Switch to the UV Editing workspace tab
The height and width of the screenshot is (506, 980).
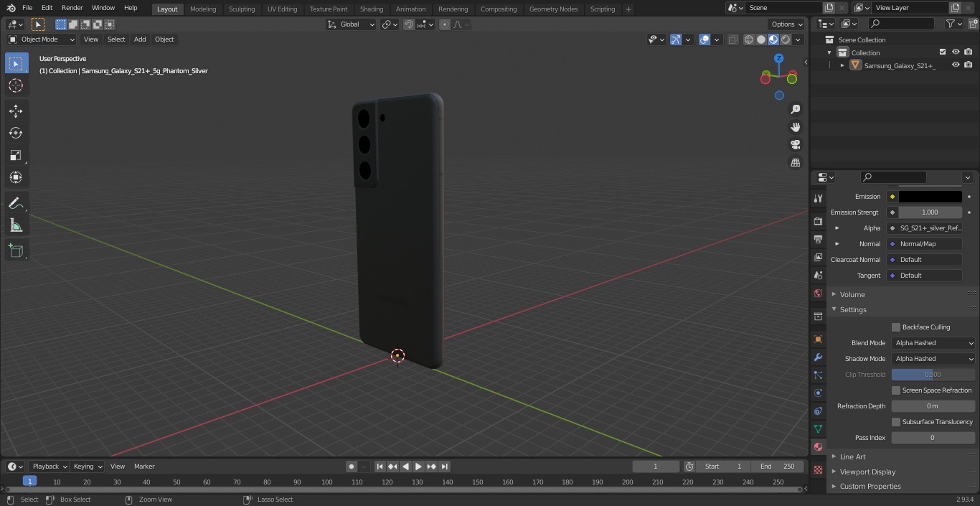282,9
